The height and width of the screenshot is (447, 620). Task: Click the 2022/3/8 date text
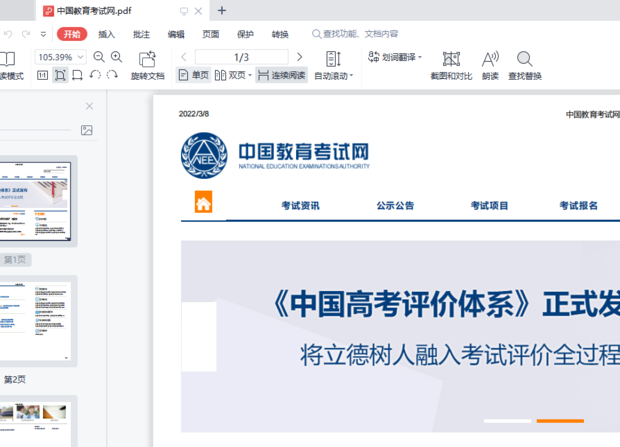(x=194, y=114)
